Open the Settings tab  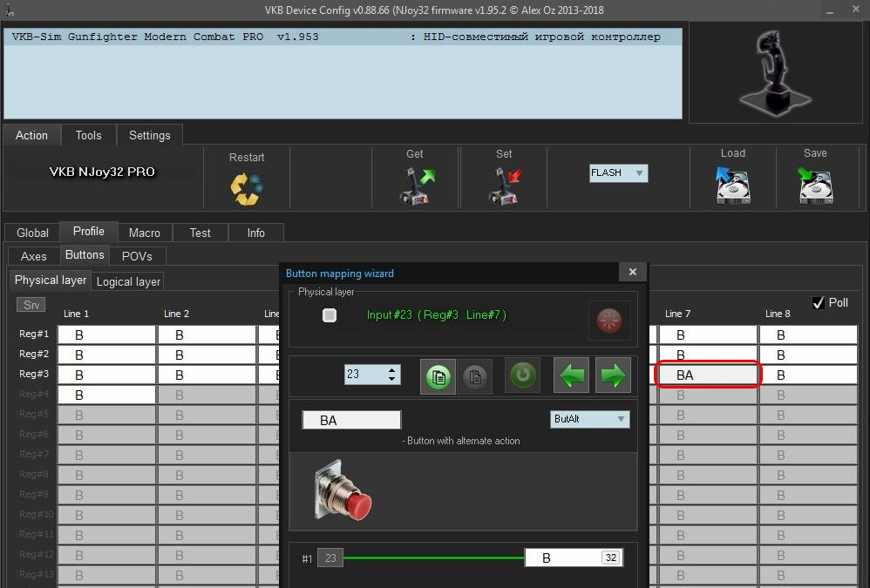tap(150, 135)
